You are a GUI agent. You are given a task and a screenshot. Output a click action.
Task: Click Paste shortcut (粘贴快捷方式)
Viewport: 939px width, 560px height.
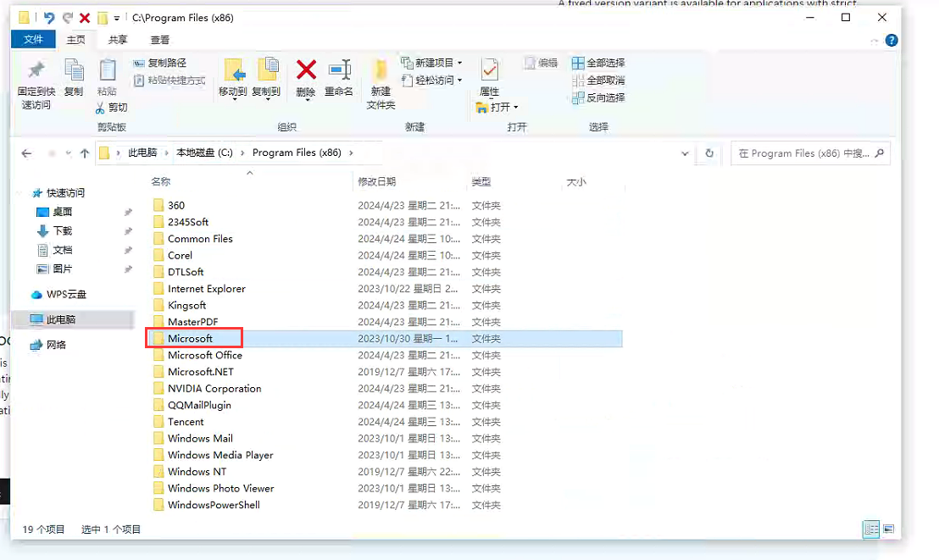pos(169,80)
